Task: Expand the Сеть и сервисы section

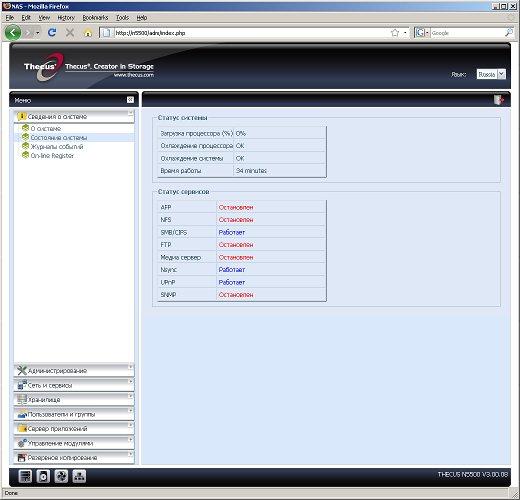Action: point(74,385)
